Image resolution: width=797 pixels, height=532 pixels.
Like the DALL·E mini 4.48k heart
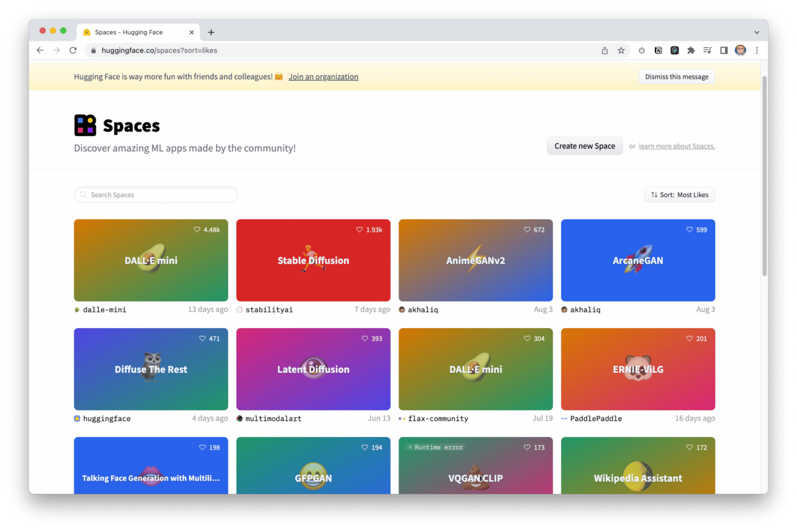point(197,230)
